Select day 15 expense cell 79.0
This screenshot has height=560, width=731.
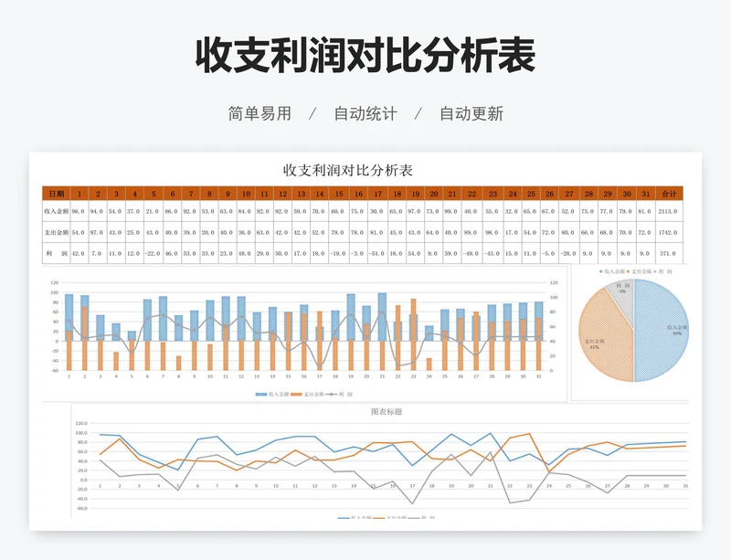coord(339,232)
